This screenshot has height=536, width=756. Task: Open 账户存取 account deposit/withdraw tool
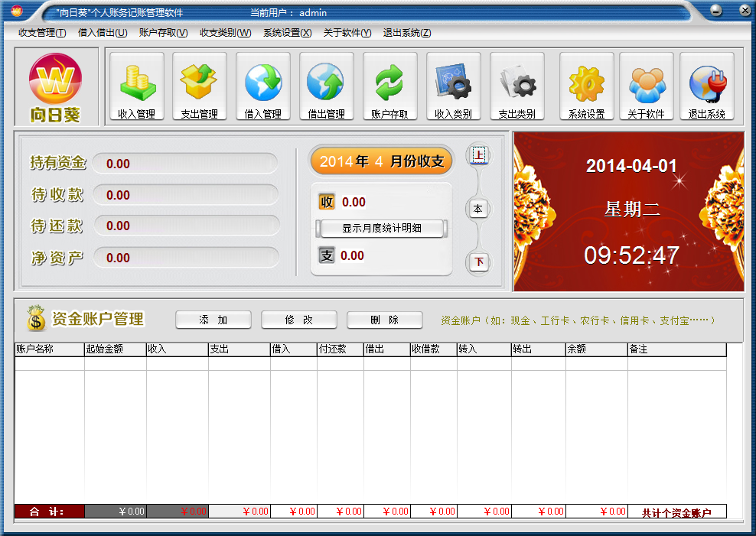390,86
